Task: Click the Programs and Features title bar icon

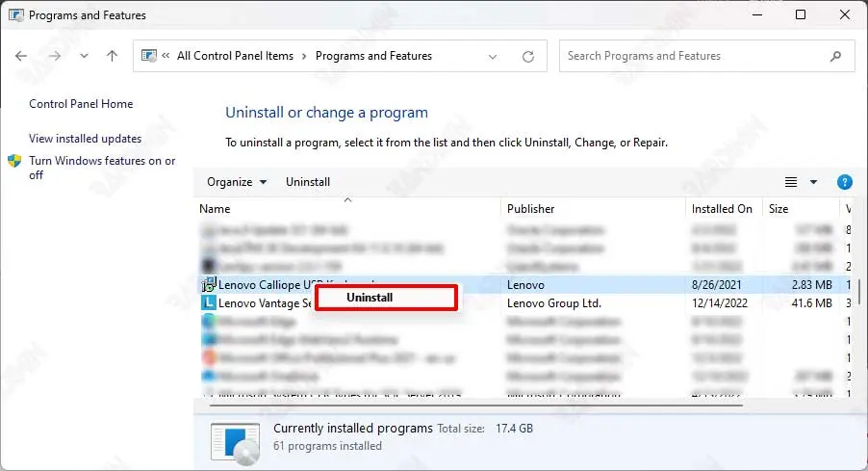Action: tap(16, 15)
